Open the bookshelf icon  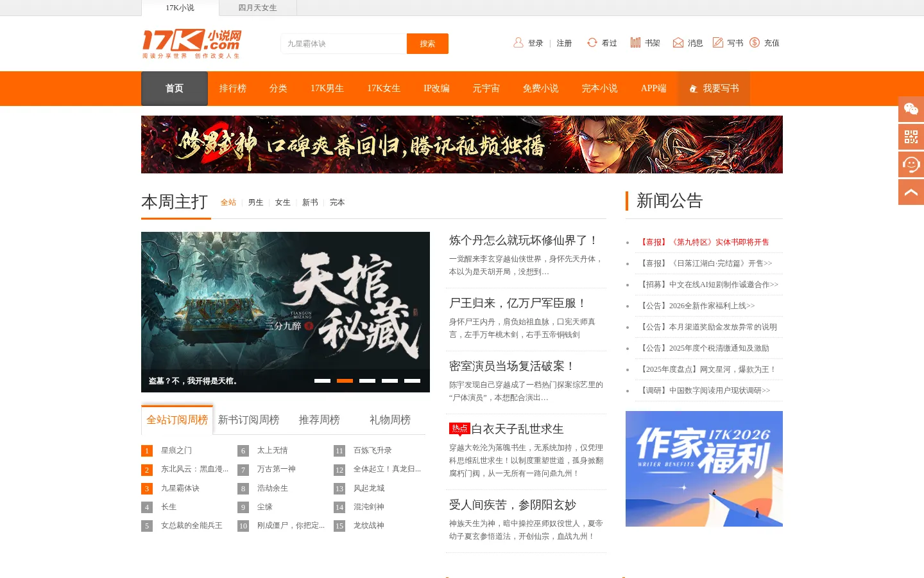pyautogui.click(x=635, y=42)
